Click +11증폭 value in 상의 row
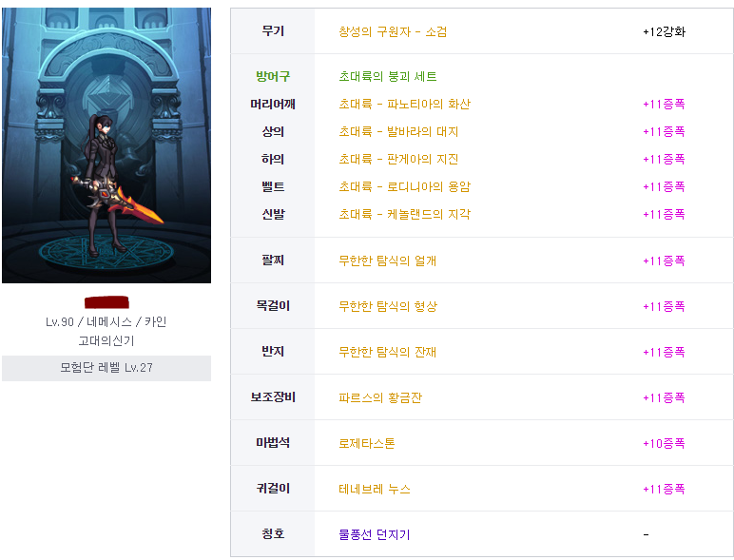The image size is (734, 560). [664, 131]
